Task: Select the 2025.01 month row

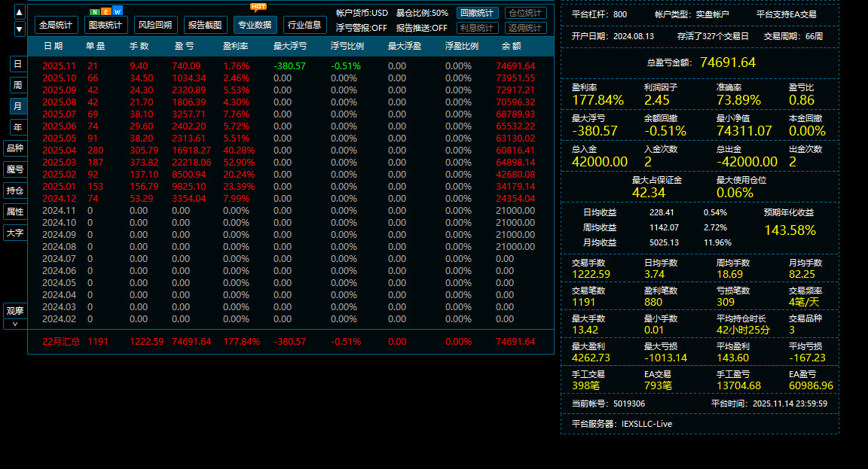Action: coord(291,187)
